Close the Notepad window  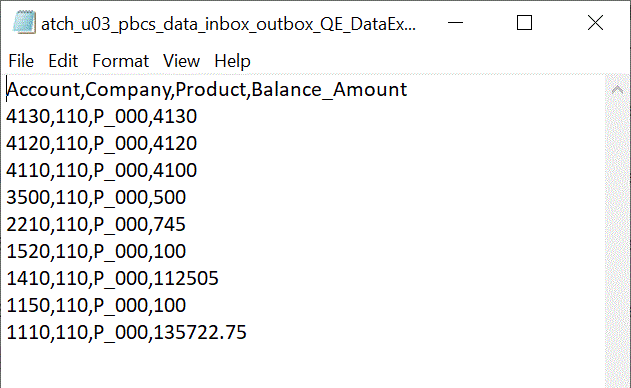595,23
